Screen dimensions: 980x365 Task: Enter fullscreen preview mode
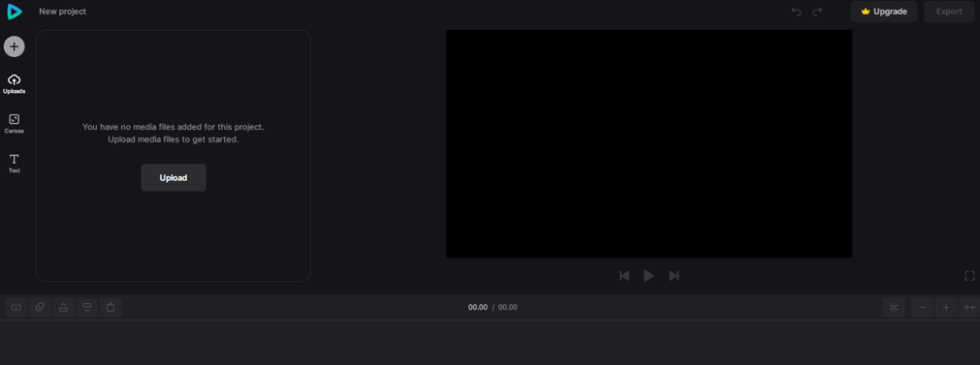(969, 276)
